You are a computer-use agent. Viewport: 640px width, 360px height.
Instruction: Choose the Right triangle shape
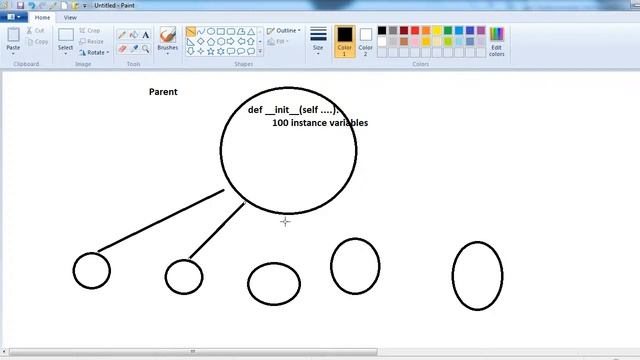click(191, 42)
